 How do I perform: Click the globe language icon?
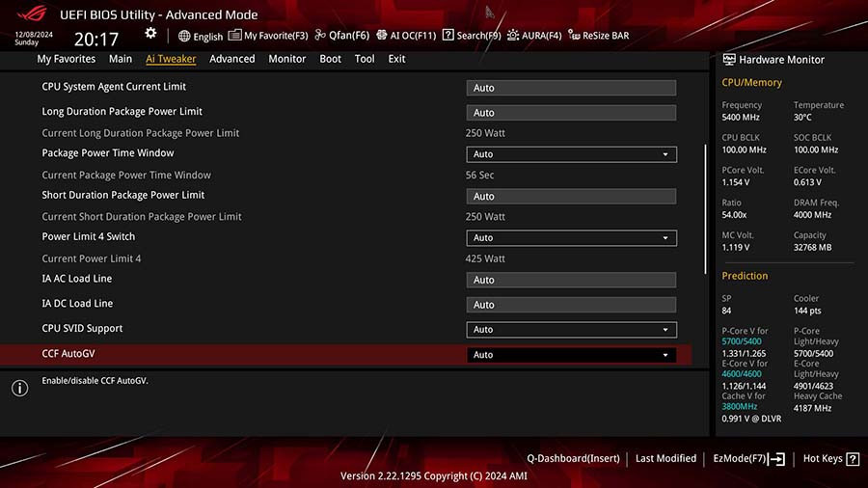pos(184,36)
